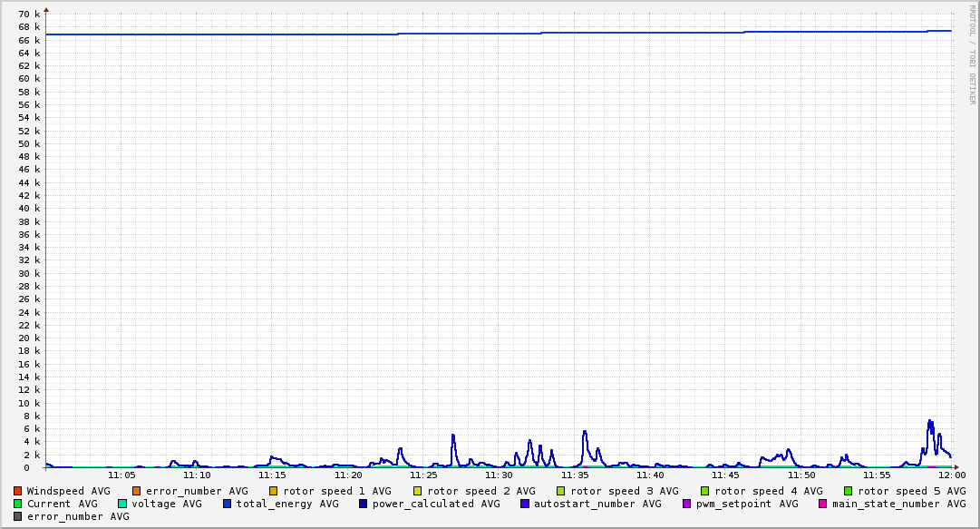Select the gray error_number AVG legend swatch
This screenshot has width=980, height=529.
18,516
